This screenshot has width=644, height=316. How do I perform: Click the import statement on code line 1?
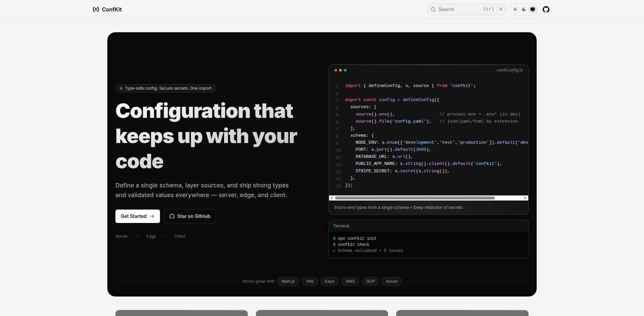pyautogui.click(x=411, y=86)
